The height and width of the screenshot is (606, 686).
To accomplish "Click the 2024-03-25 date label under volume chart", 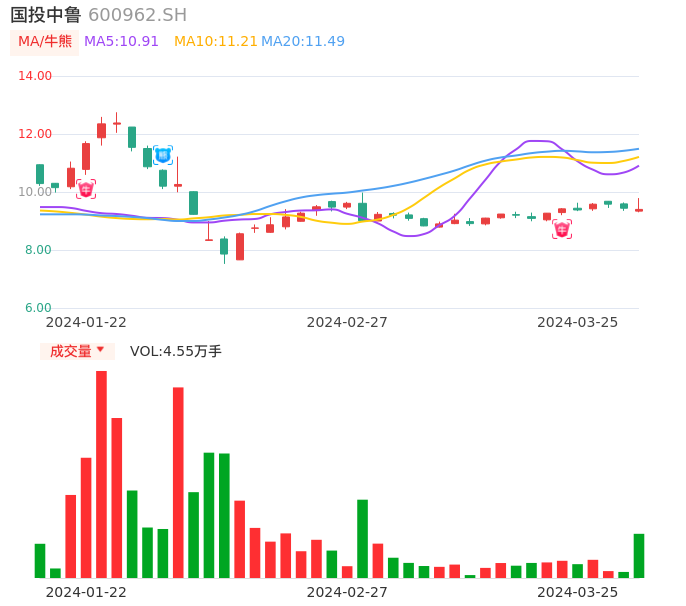I will point(578,592).
